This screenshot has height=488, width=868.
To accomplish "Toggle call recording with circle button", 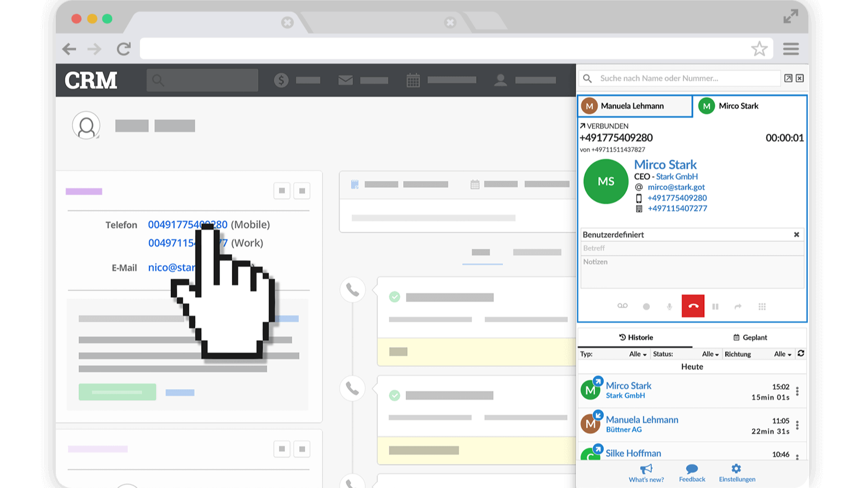I will pyautogui.click(x=646, y=307).
